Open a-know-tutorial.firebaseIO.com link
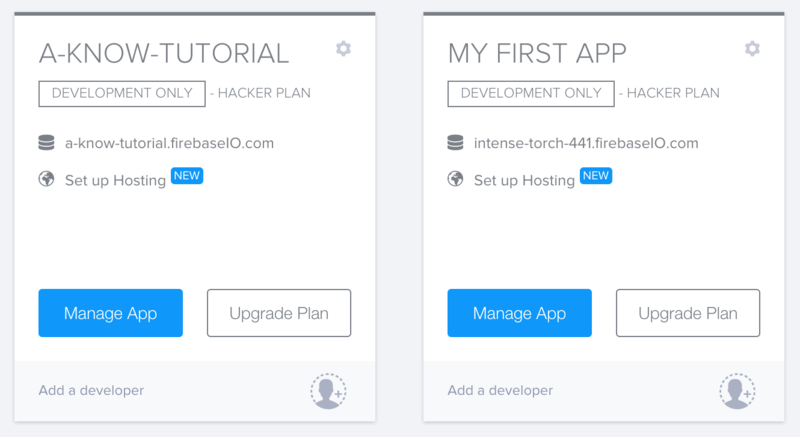Screen dimensions: 800x437 pyautogui.click(x=169, y=143)
